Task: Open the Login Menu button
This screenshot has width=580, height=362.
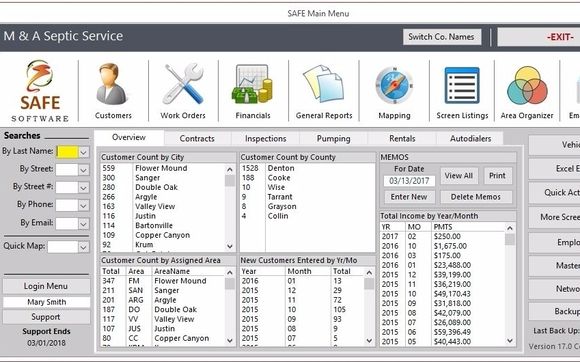Action: (46, 286)
